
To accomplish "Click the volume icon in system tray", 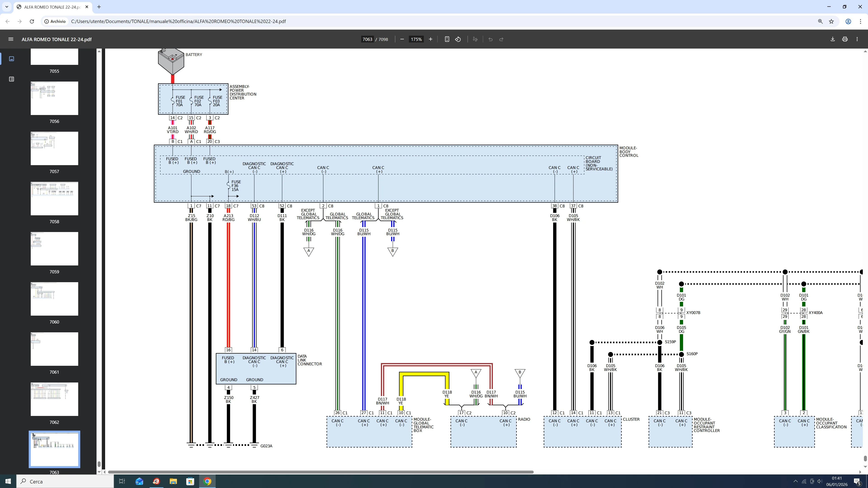I will [x=819, y=481].
